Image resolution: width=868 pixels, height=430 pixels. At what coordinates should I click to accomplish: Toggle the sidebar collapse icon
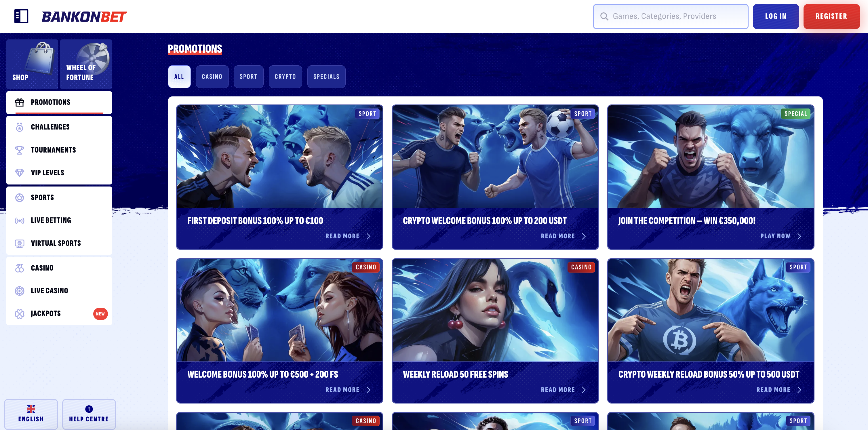click(x=21, y=16)
